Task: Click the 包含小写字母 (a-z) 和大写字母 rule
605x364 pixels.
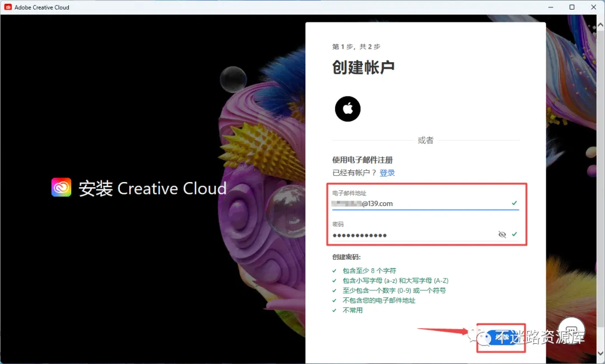Action: coord(395,281)
